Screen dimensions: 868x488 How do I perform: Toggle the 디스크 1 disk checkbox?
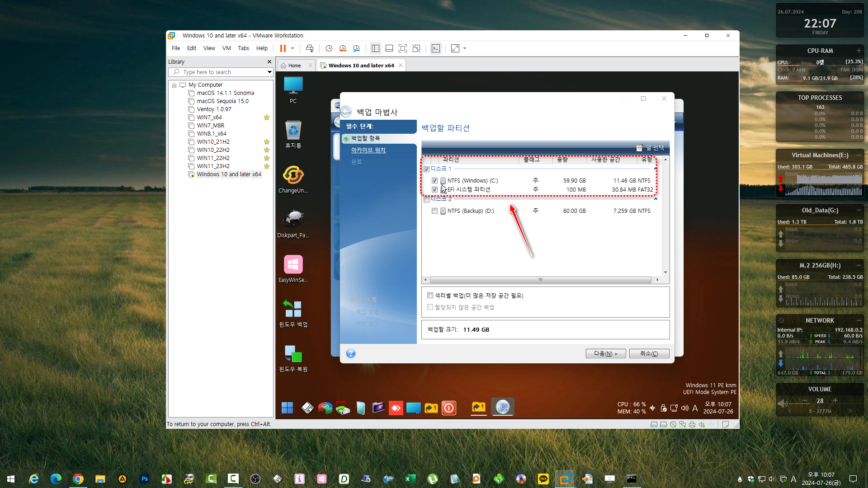tap(426, 169)
